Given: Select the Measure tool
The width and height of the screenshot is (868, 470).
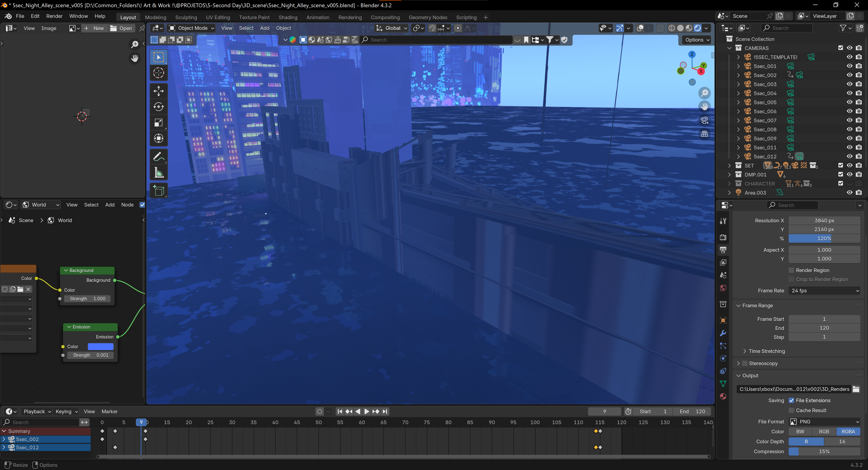Looking at the screenshot, I should pyautogui.click(x=158, y=172).
